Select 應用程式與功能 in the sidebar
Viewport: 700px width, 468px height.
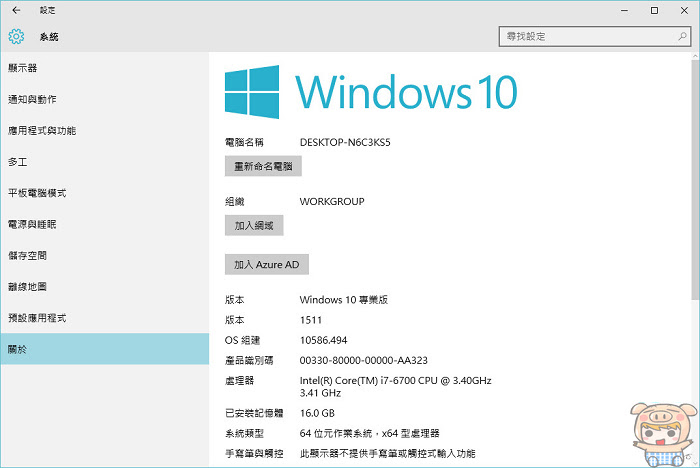point(105,131)
